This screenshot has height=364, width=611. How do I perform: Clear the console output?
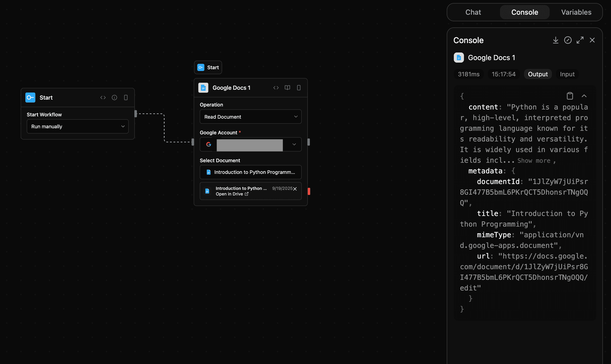tap(568, 40)
